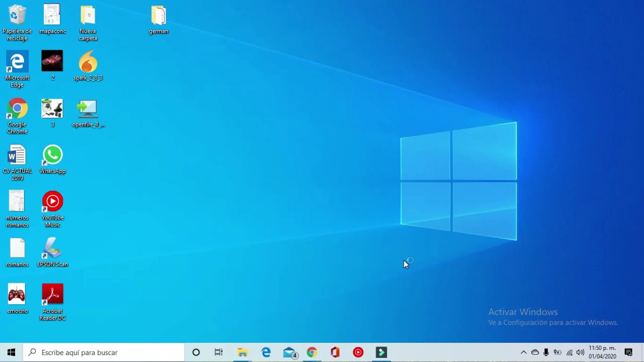Click the Escribe aquí para buscar search box
This screenshot has width=644, height=362.
pos(104,352)
